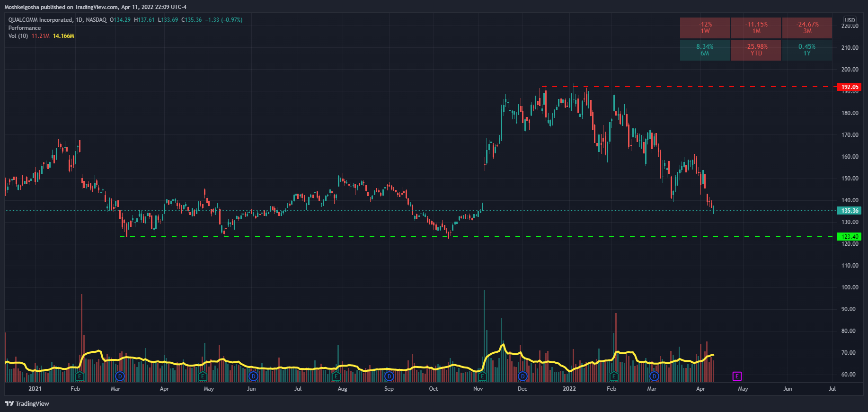868x412 pixels.
Task: Click the 100.00 price scale label
Action: point(850,287)
